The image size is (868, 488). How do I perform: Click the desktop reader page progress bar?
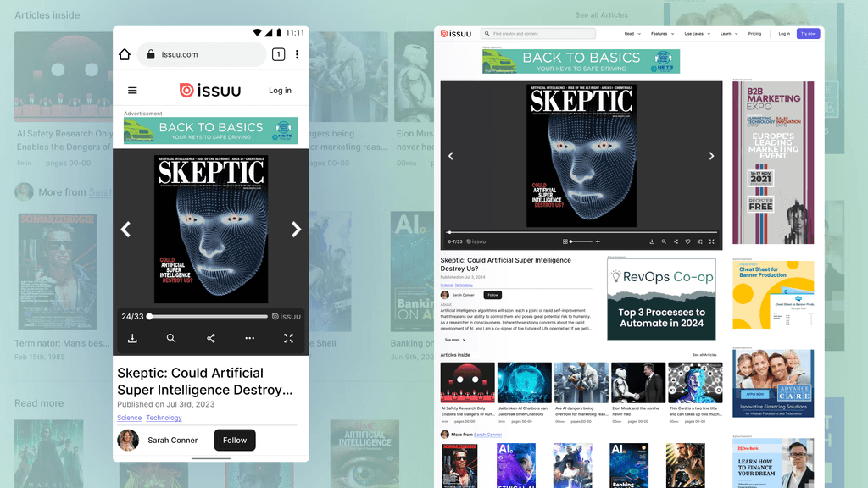point(581,232)
